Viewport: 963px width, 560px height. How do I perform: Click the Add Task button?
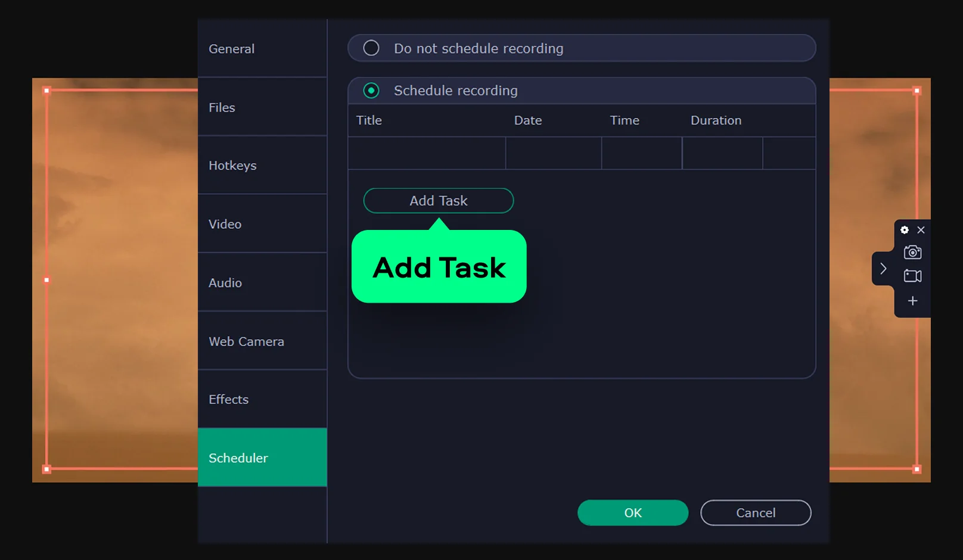438,201
